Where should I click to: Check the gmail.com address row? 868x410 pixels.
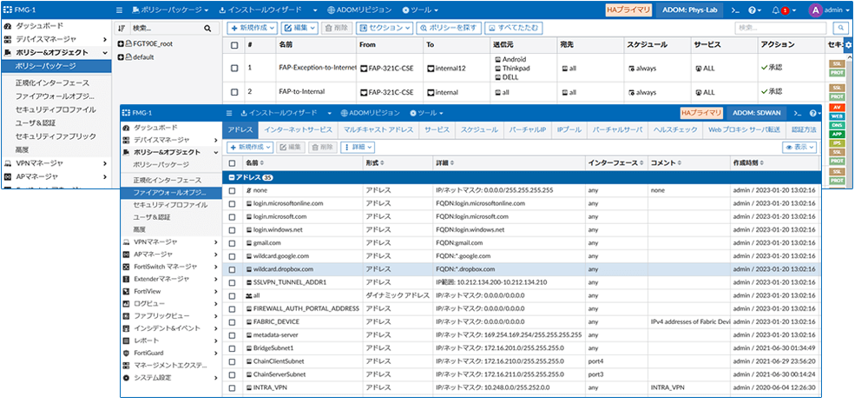pos(233,242)
